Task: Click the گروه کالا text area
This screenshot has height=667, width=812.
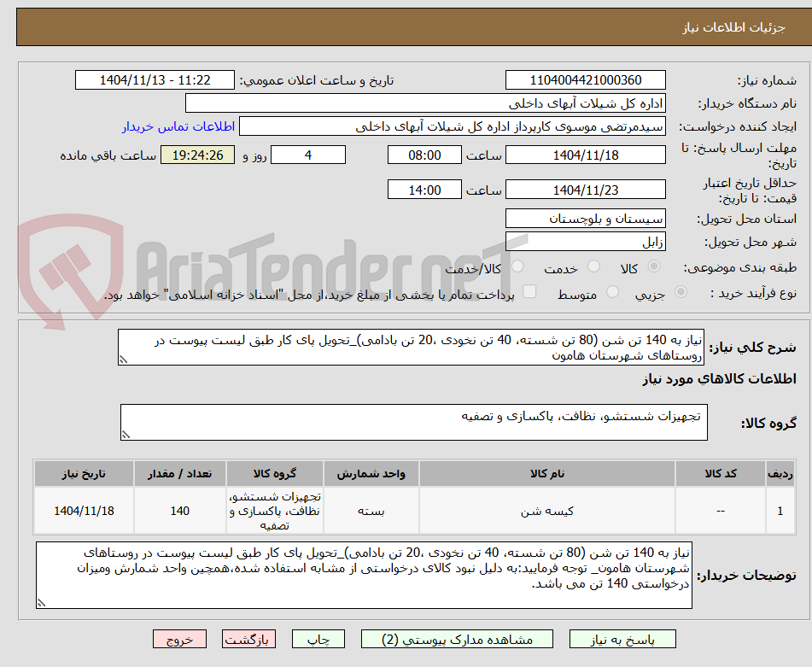Action: (x=414, y=423)
